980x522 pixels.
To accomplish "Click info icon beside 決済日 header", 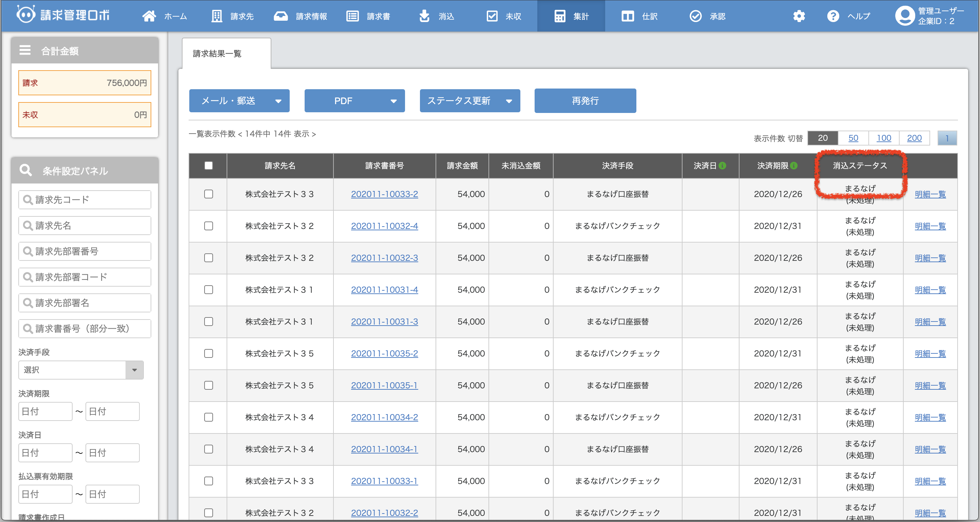I will point(723,166).
